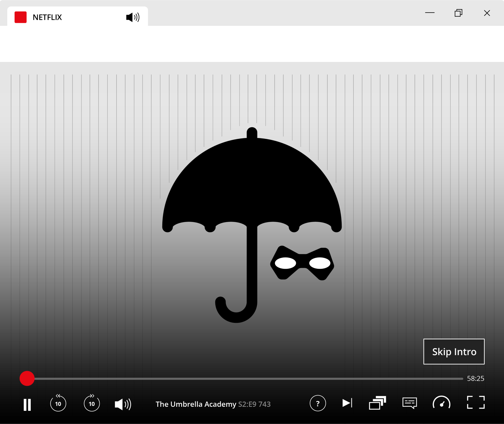504x424 pixels.
Task: Mute the tab audio speaker icon
Action: pyautogui.click(x=133, y=17)
